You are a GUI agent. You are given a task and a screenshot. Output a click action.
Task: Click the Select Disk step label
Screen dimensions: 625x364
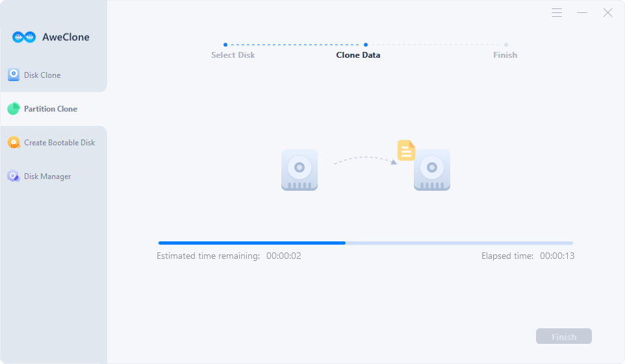click(233, 55)
